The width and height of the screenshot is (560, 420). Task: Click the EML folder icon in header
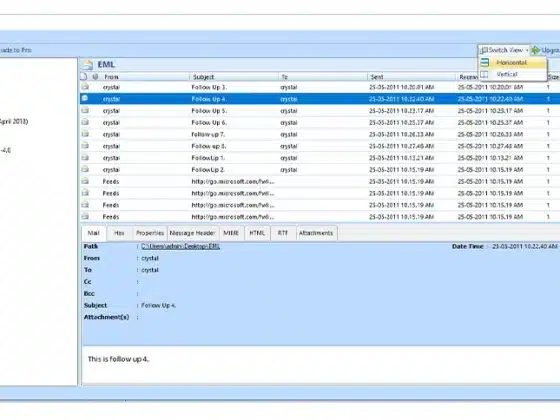(x=88, y=65)
